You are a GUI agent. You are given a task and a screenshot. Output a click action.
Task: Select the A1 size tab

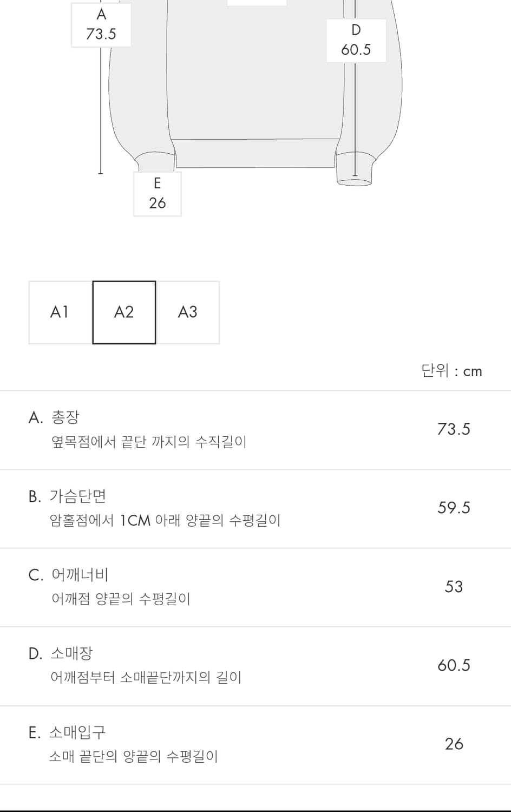tap(60, 312)
